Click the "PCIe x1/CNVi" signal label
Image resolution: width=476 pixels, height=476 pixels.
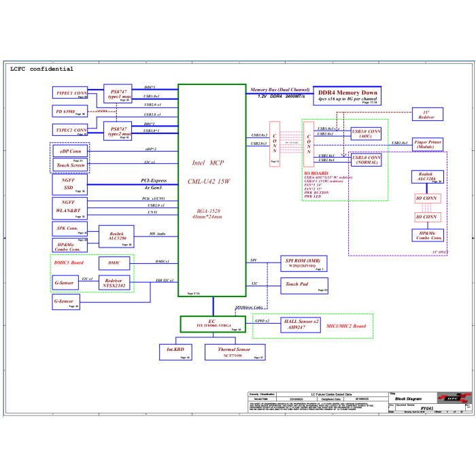pyautogui.click(x=154, y=199)
